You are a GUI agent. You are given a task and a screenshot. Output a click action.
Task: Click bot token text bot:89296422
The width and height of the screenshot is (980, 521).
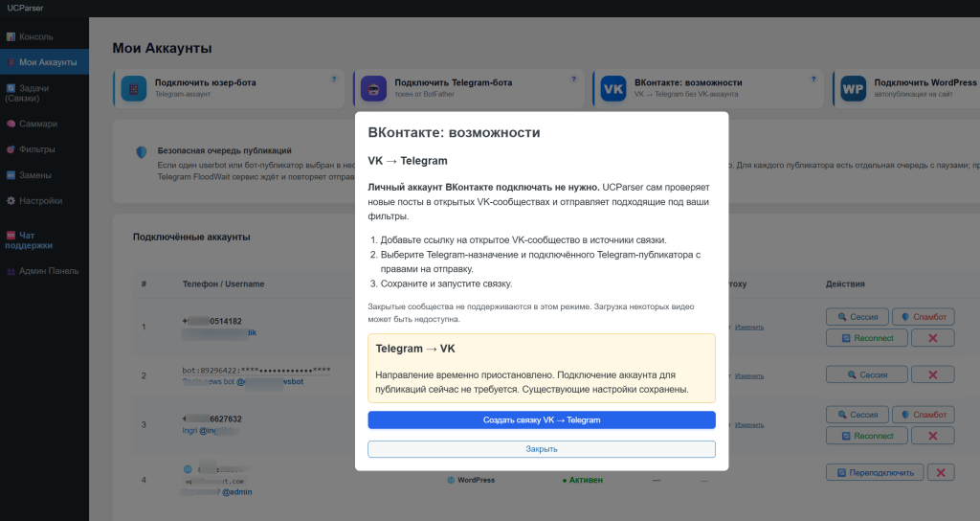pyautogui.click(x=256, y=371)
